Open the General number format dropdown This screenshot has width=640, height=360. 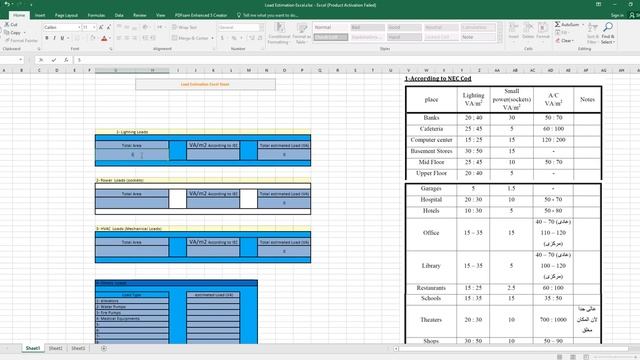[261, 27]
